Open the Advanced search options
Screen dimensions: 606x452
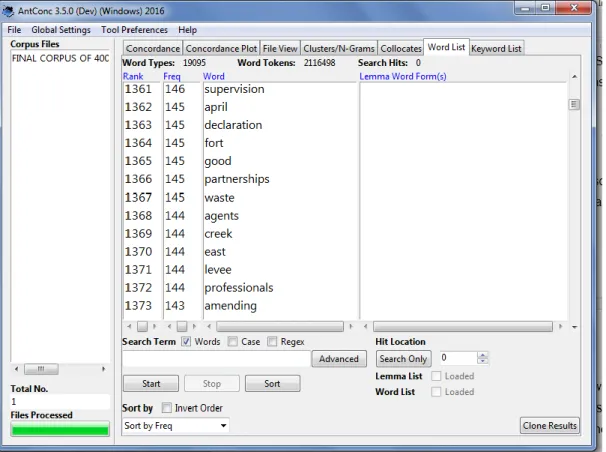tap(339, 359)
